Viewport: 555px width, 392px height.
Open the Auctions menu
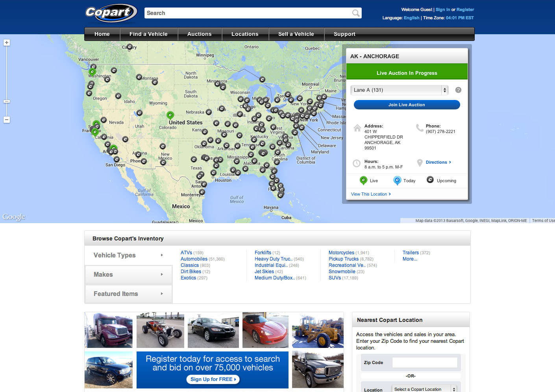pyautogui.click(x=200, y=34)
